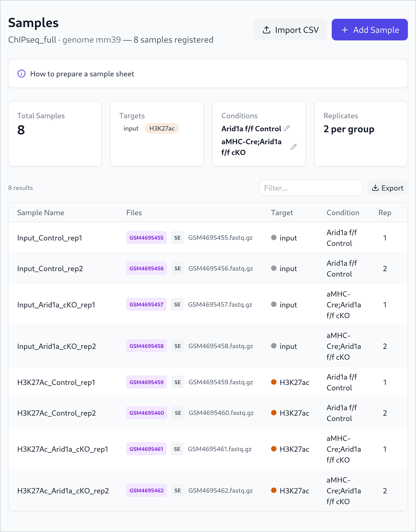Click the info icon for sample sheet help
The height and width of the screenshot is (532, 416).
point(22,74)
